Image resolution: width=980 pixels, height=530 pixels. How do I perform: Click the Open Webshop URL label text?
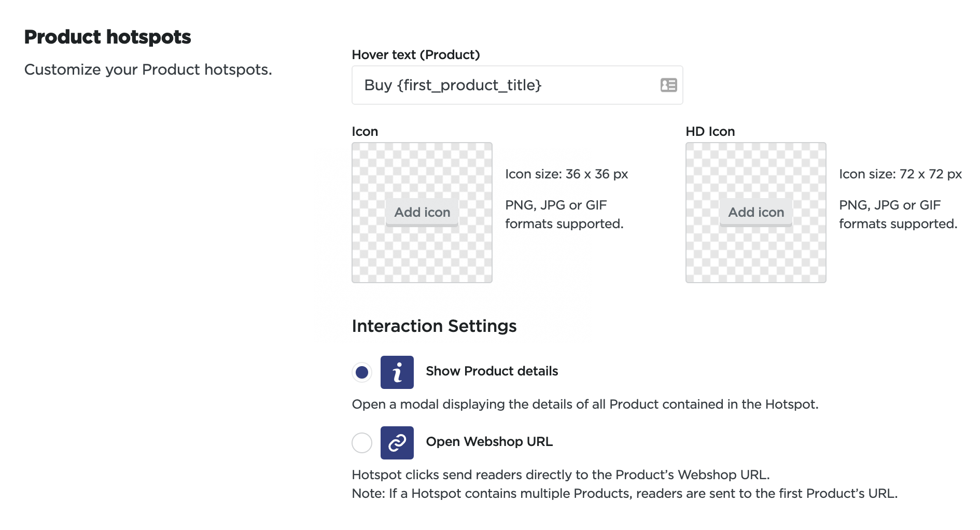[x=489, y=442]
